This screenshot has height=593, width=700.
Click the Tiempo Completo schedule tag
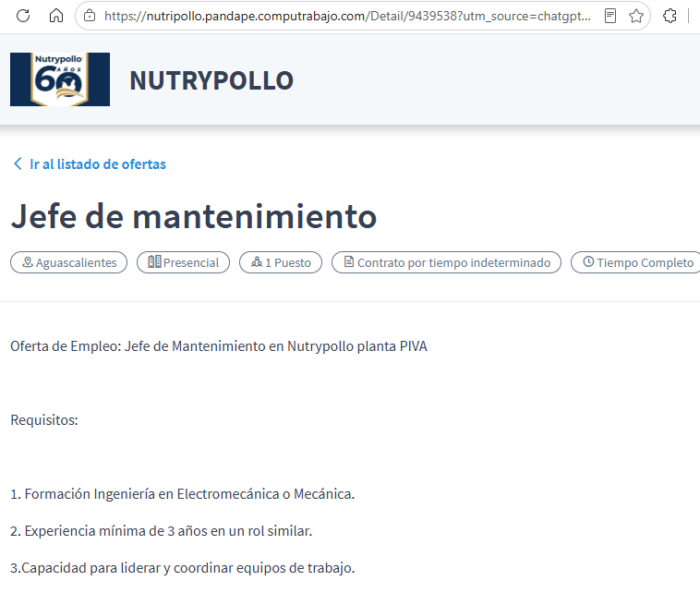pos(635,262)
